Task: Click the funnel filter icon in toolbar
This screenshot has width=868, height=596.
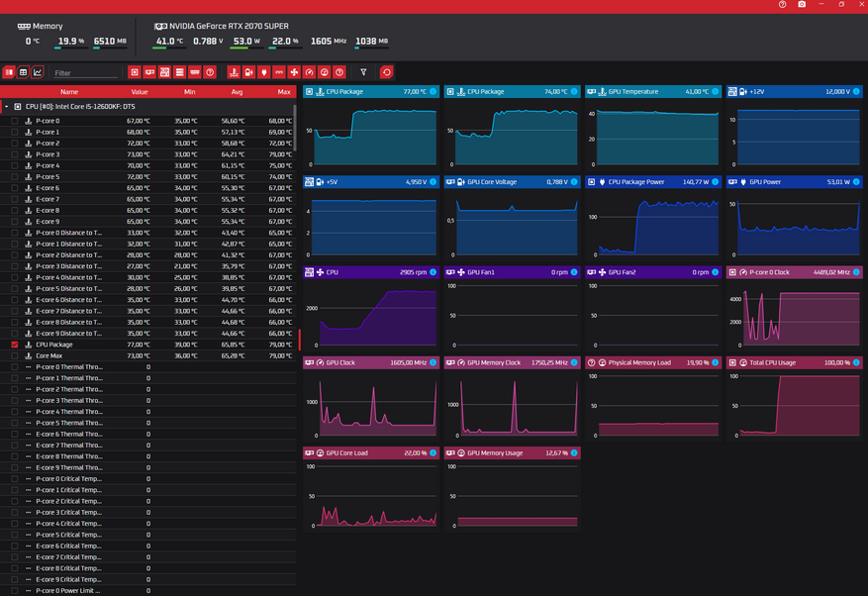Action: point(363,72)
